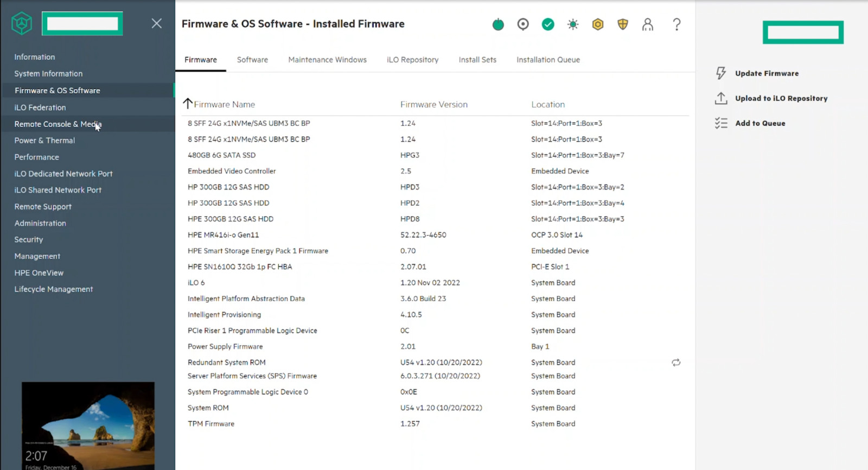The height and width of the screenshot is (470, 868).
Task: Click the Add to Queue list icon
Action: [x=721, y=123]
